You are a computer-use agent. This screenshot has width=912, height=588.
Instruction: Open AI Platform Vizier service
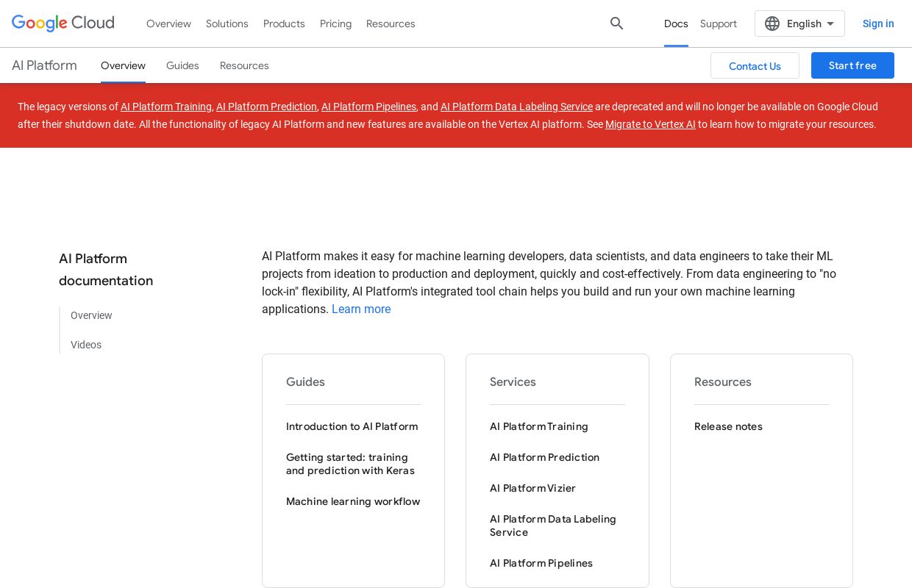click(x=532, y=488)
